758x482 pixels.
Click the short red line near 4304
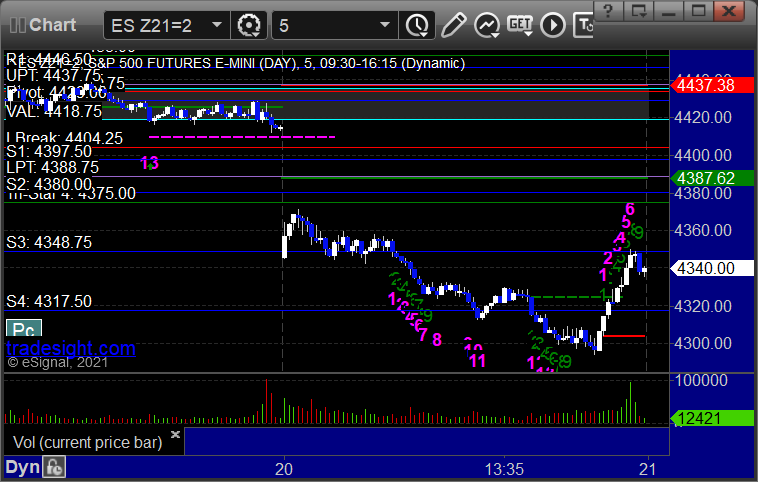point(624,336)
